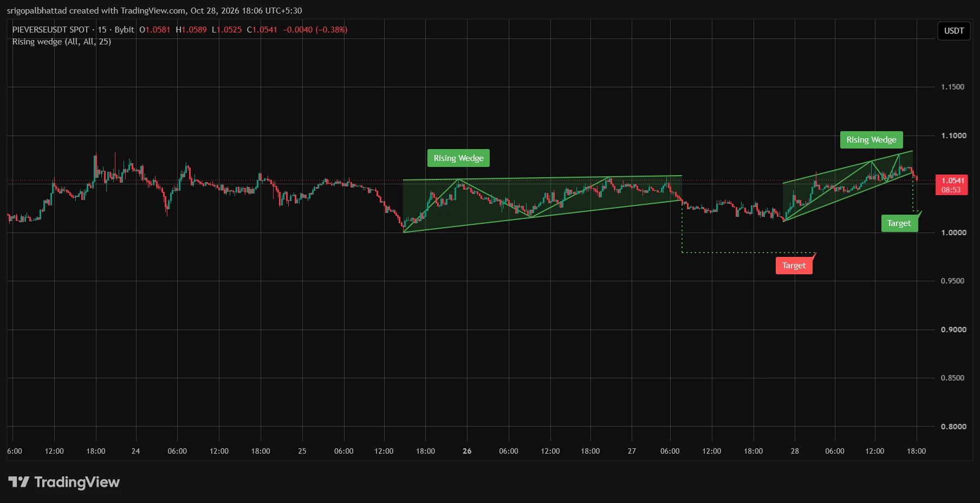The image size is (980, 503).
Task: Click the 1.1500 price axis label
Action: click(x=952, y=87)
